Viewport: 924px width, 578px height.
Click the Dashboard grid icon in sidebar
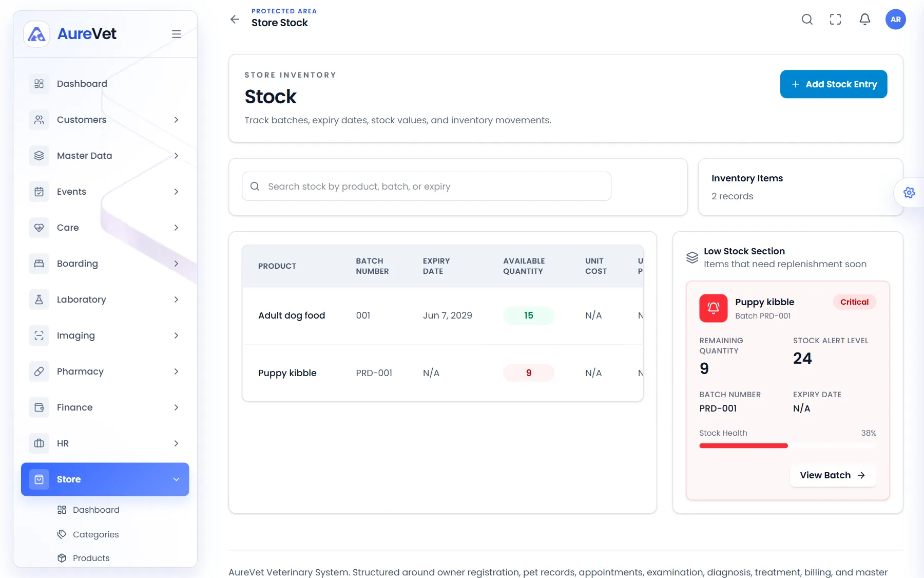tap(39, 84)
